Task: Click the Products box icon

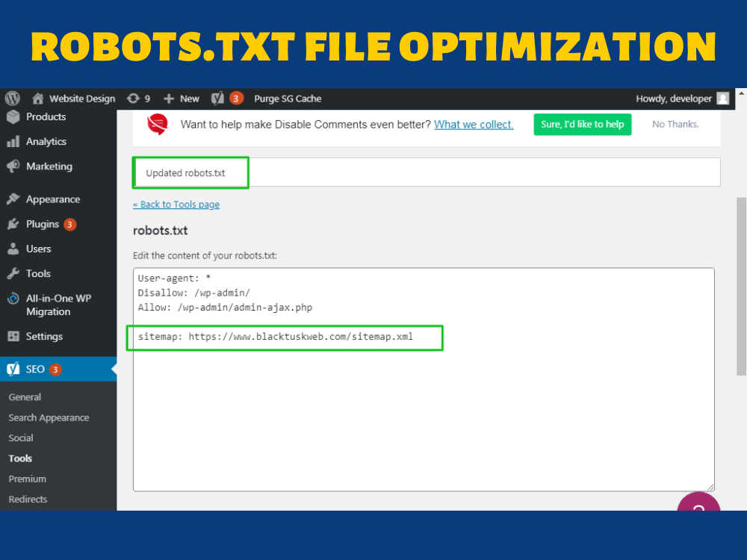Action: pyautogui.click(x=13, y=116)
